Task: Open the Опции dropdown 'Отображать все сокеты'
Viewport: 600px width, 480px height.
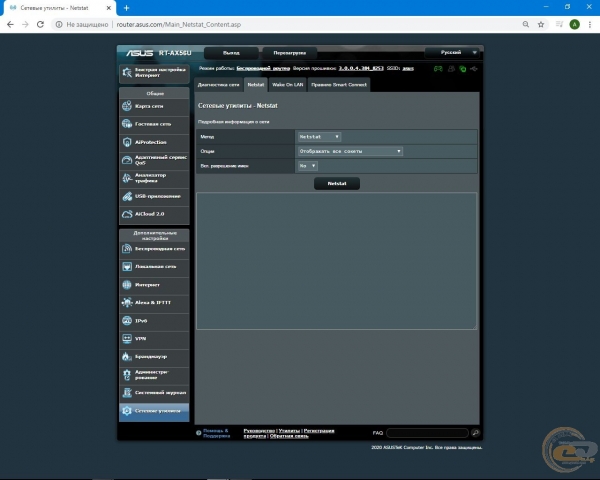Action: pos(350,151)
